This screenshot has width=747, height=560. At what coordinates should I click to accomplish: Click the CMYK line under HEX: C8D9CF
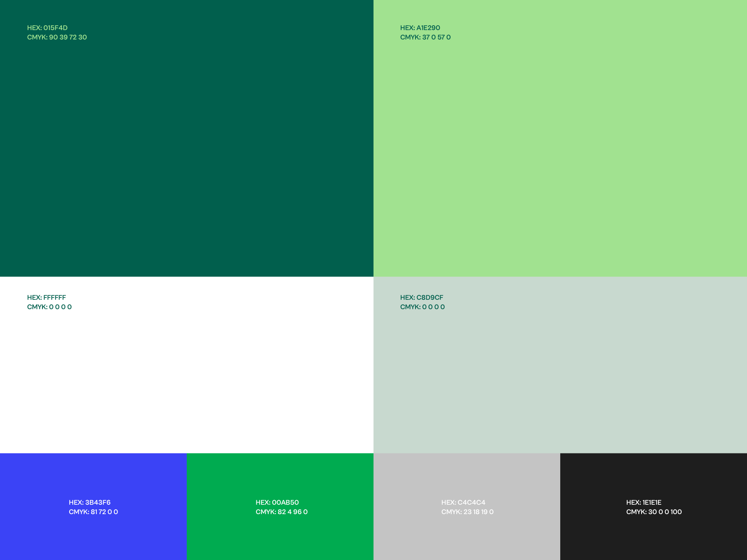click(423, 307)
